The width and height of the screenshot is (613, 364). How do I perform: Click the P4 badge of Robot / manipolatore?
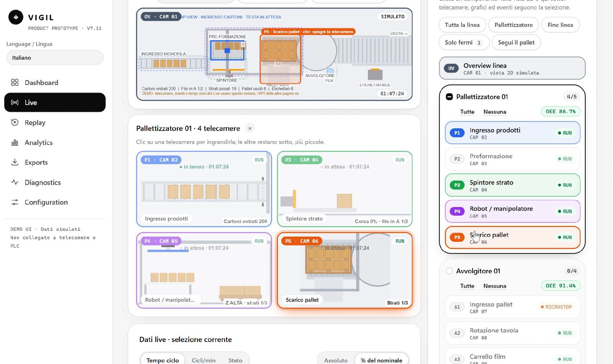[x=457, y=211]
